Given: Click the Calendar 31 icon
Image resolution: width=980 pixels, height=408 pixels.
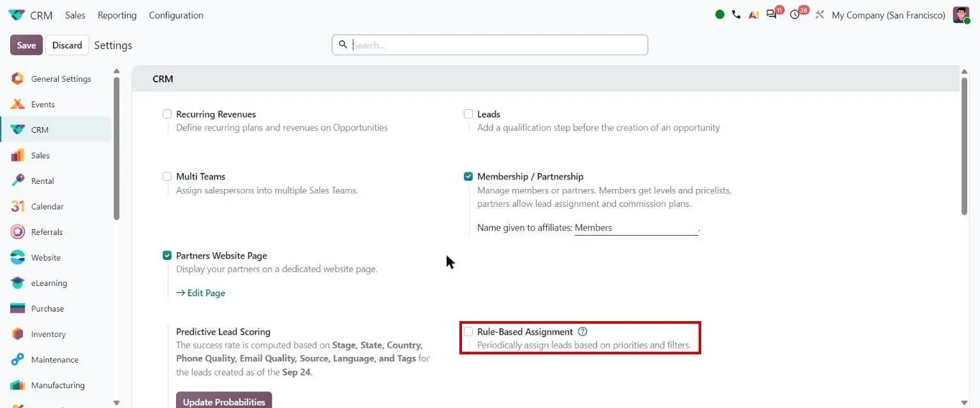Looking at the screenshot, I should [18, 206].
